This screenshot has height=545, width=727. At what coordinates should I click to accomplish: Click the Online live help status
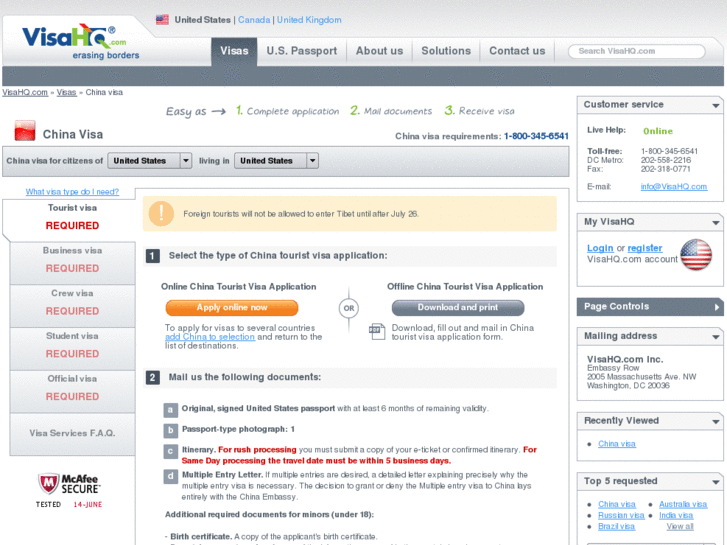[x=658, y=131]
